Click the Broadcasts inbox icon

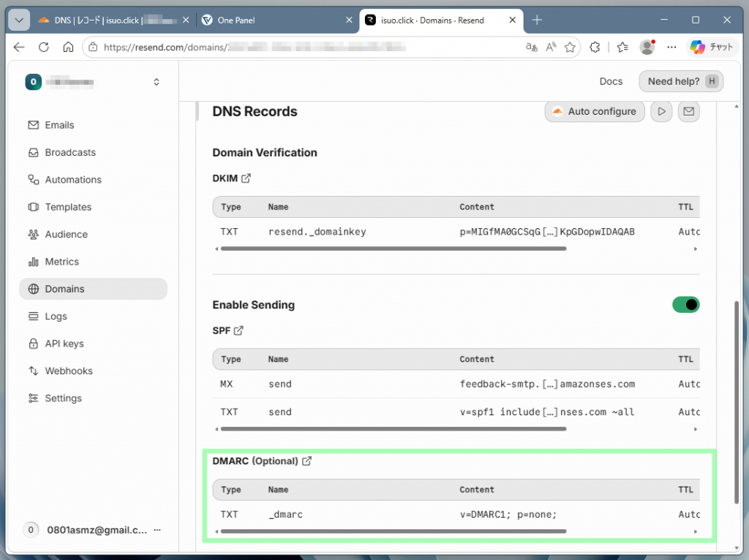34,152
